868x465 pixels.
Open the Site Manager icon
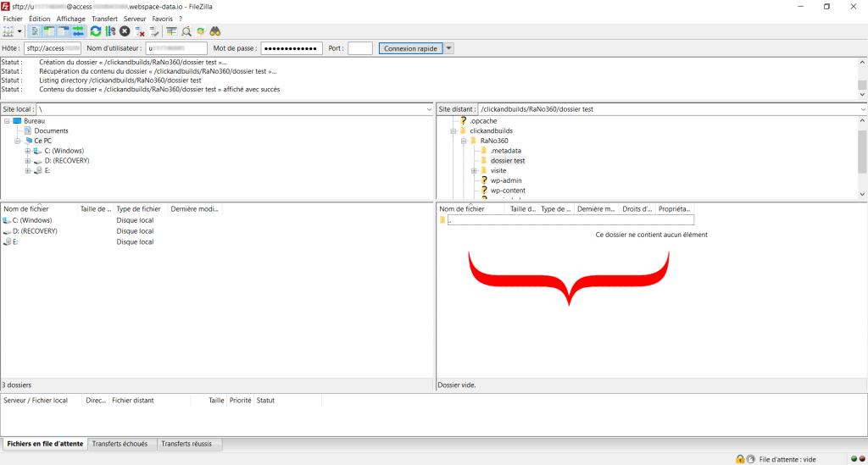[8, 31]
